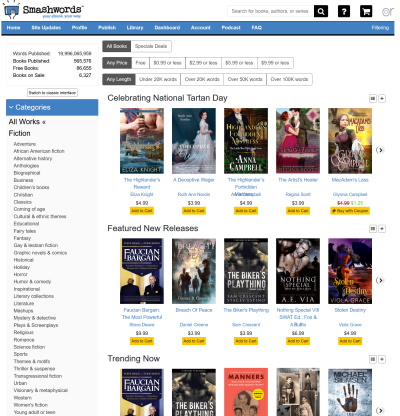Image resolution: width=400 pixels, height=416 pixels.
Task: Click the grid view icon for Trending Now
Action: tap(373, 359)
